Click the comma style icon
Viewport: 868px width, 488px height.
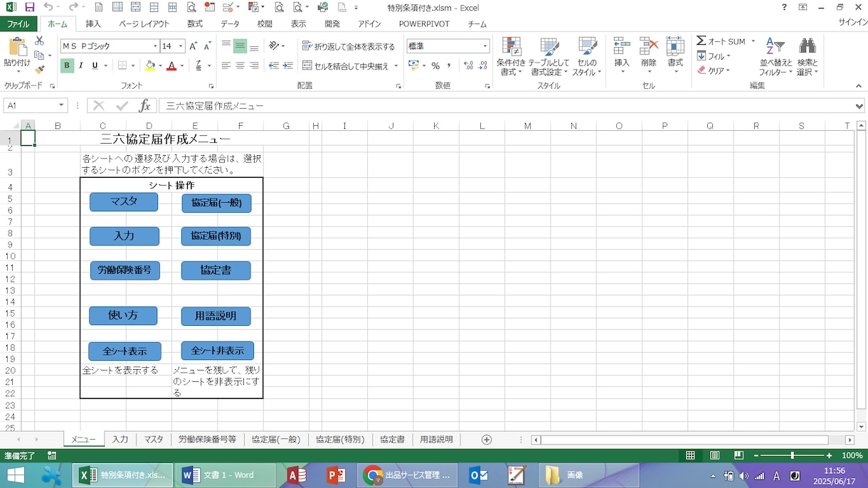449,65
